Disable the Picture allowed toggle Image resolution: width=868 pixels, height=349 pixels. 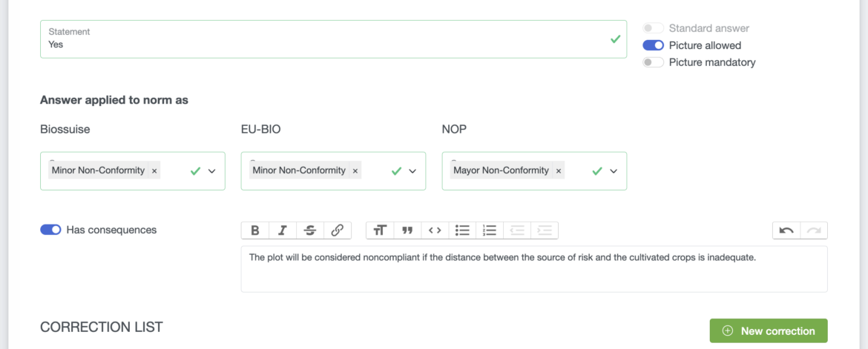[653, 45]
